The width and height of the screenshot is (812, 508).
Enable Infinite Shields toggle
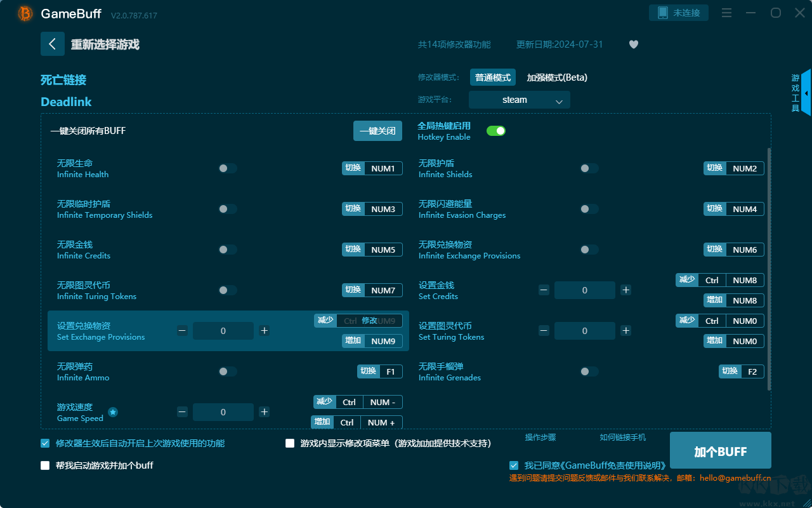click(589, 168)
